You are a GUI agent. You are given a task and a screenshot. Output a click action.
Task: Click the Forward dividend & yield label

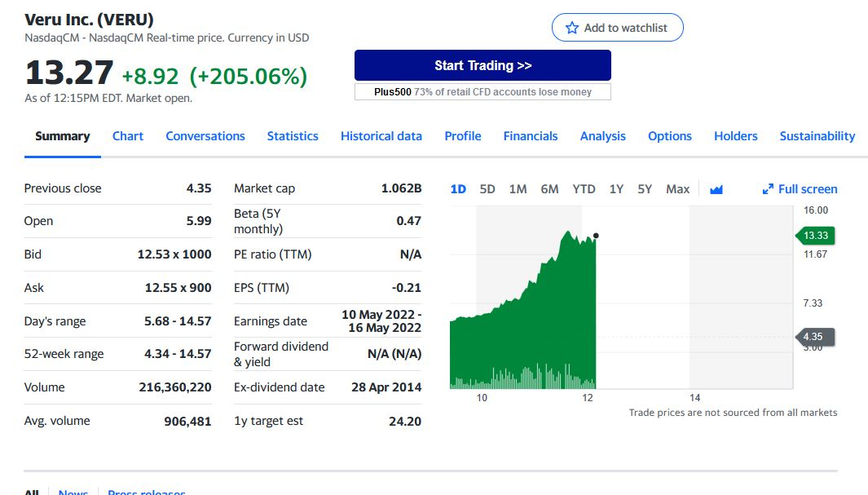pyautogui.click(x=281, y=354)
